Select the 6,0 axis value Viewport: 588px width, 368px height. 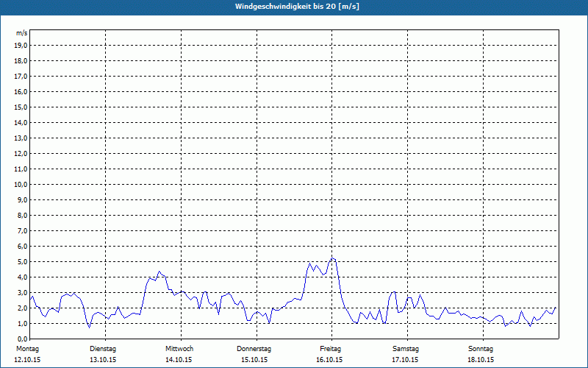click(x=23, y=247)
